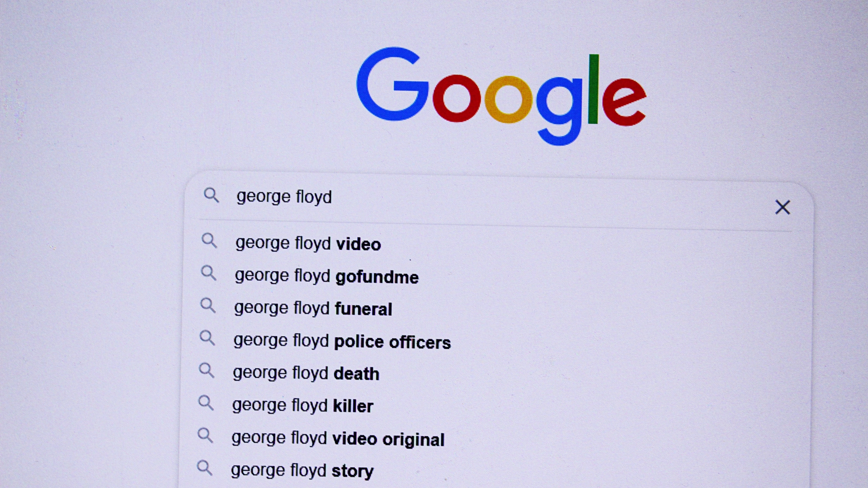Click the magnifier icon beside 'george floyd killer'
Image resolution: width=868 pixels, height=488 pixels.
point(206,403)
